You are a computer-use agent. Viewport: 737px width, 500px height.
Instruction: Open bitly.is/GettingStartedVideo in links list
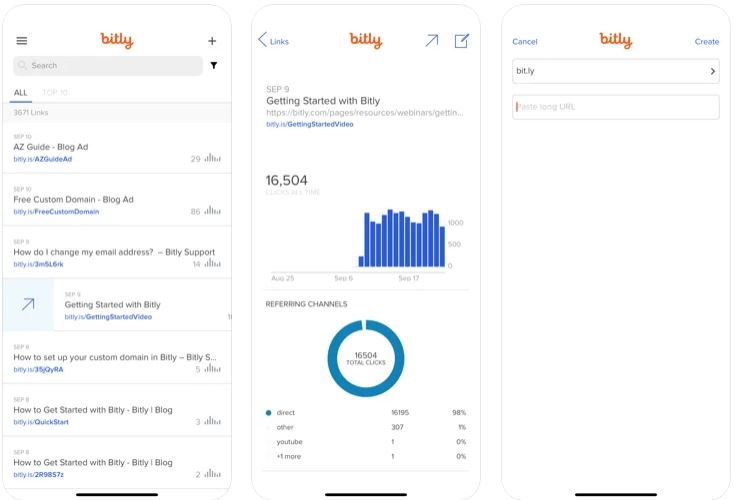point(108,317)
